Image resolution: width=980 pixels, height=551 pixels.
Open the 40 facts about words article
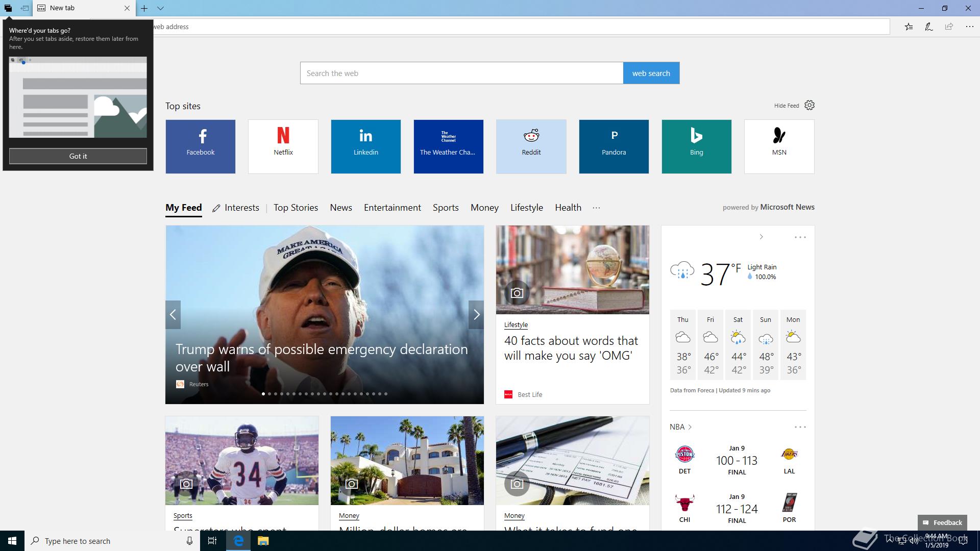(571, 348)
